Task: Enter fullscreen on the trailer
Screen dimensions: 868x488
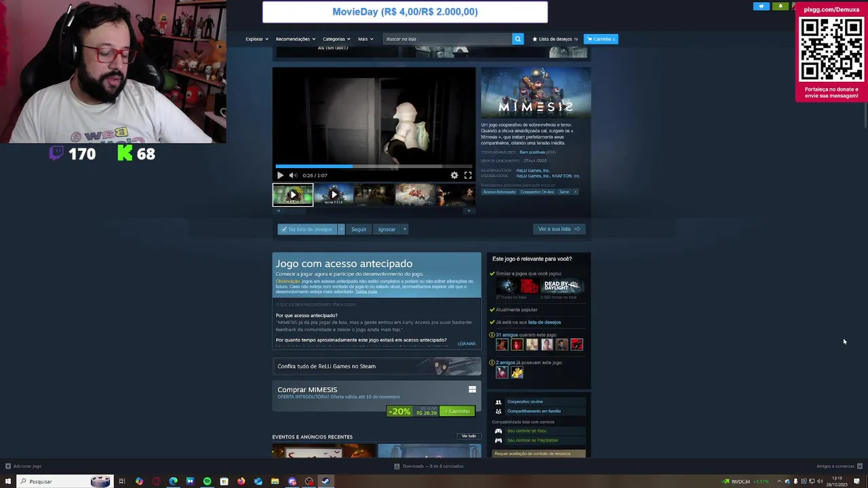Action: pyautogui.click(x=468, y=176)
